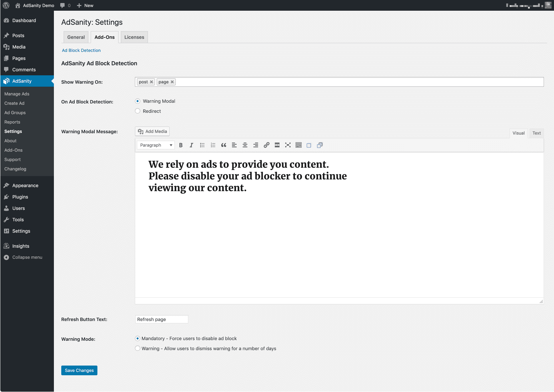Click into the warning message editor body
The image size is (554, 392).
tap(339, 225)
